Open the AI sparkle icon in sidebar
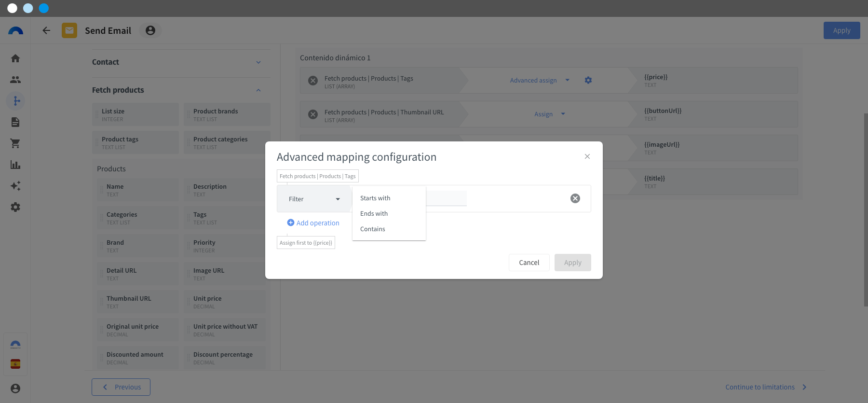The width and height of the screenshot is (868, 403). pyautogui.click(x=15, y=186)
